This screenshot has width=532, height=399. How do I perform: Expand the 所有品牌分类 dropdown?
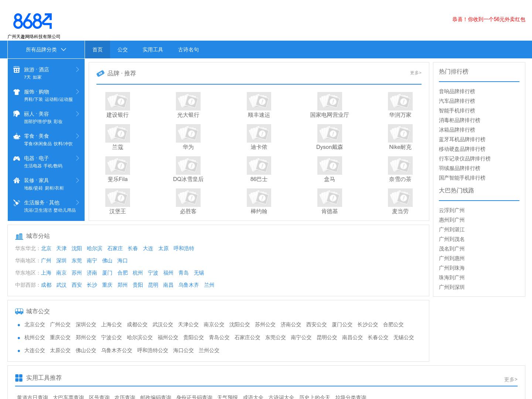(x=46, y=50)
